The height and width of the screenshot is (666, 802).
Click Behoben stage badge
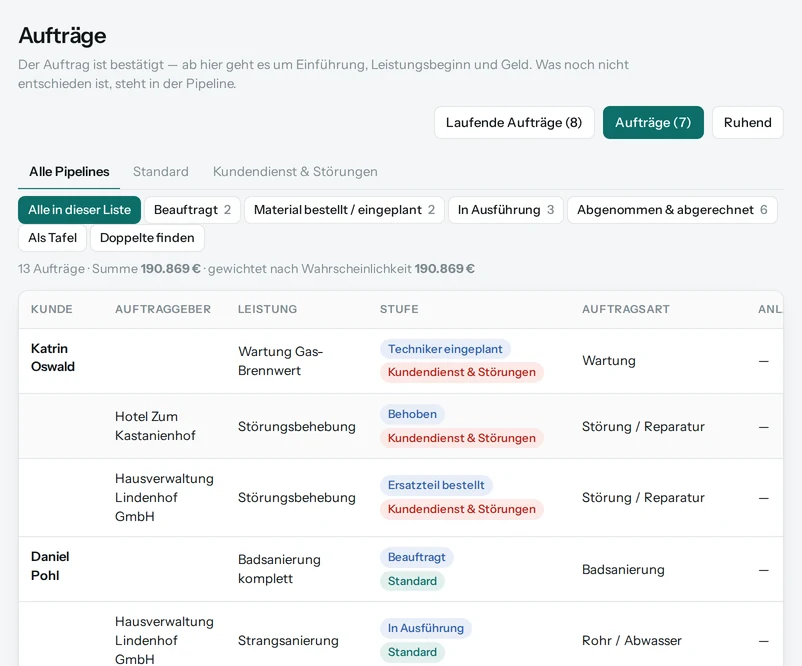pos(412,414)
